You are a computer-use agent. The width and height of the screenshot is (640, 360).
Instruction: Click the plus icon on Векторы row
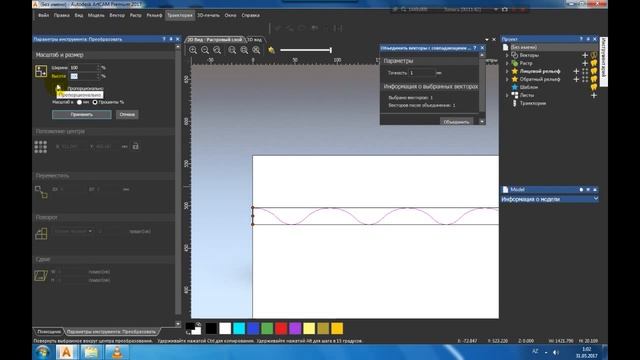coord(585,55)
